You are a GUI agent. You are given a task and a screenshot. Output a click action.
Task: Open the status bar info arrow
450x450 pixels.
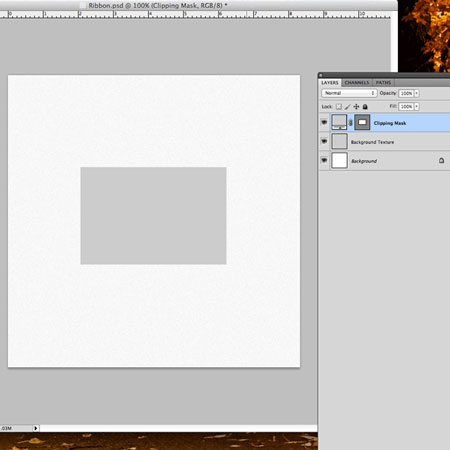point(36,428)
